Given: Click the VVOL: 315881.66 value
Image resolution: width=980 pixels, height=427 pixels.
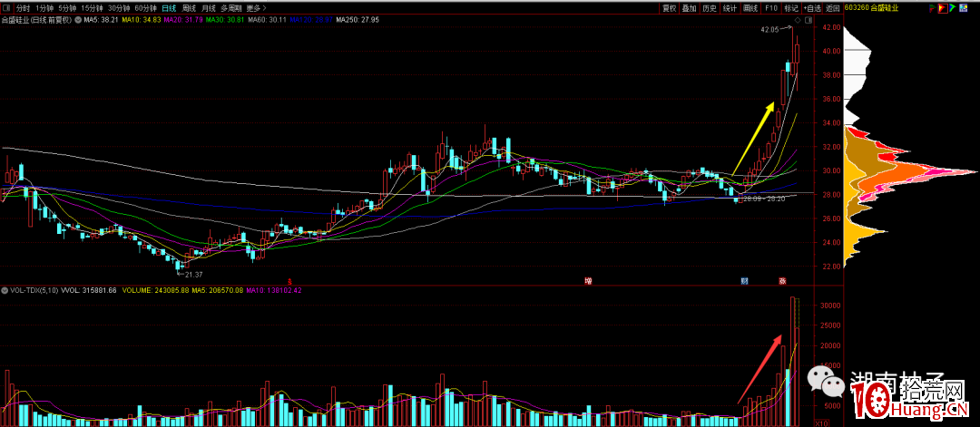Looking at the screenshot, I should pyautogui.click(x=88, y=291).
